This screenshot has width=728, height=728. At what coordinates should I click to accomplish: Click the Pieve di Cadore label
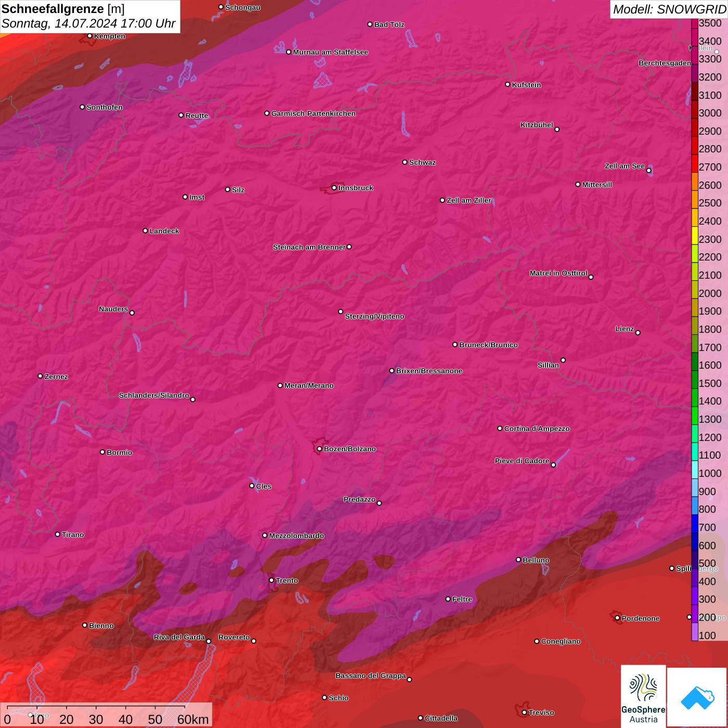pyautogui.click(x=522, y=461)
